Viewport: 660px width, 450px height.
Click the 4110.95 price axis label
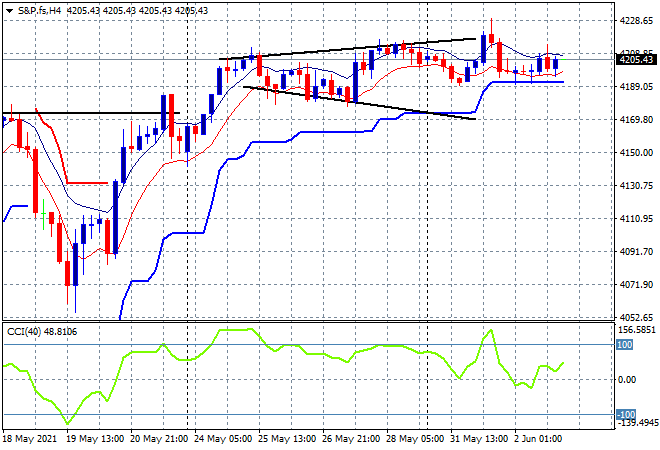636,219
